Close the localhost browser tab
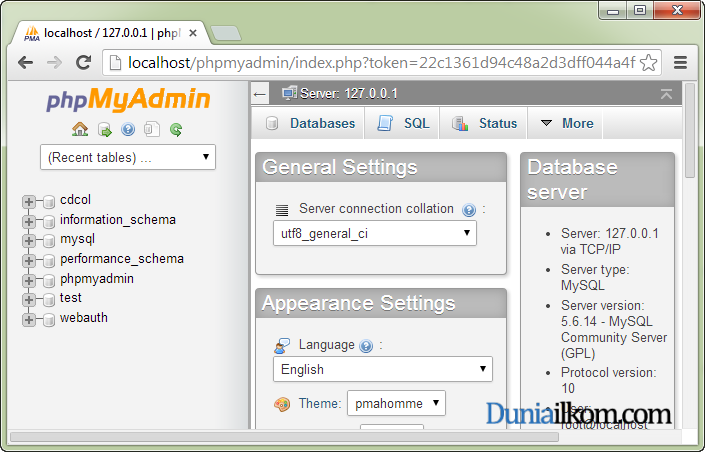Image resolution: width=705 pixels, height=452 pixels. click(193, 33)
